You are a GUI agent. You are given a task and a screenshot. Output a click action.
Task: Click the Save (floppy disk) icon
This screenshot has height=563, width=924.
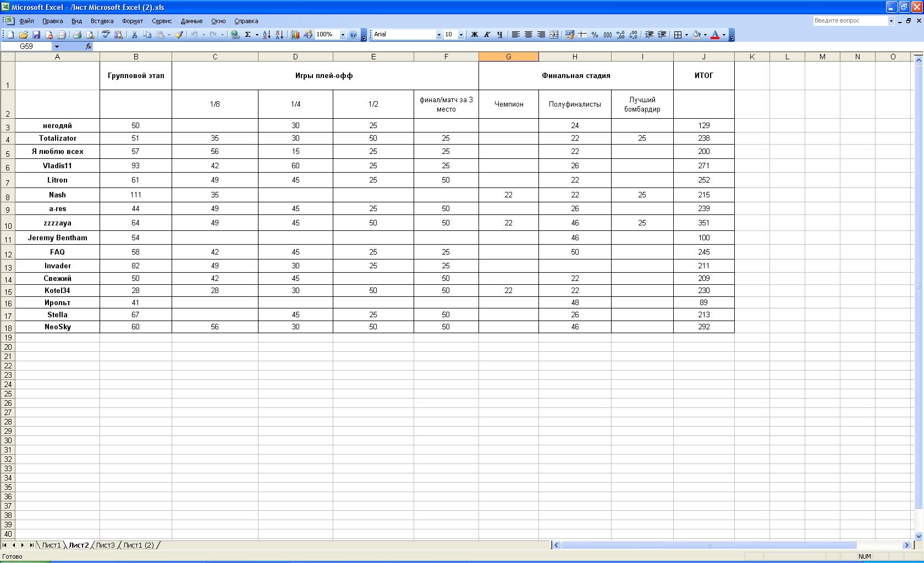point(36,35)
